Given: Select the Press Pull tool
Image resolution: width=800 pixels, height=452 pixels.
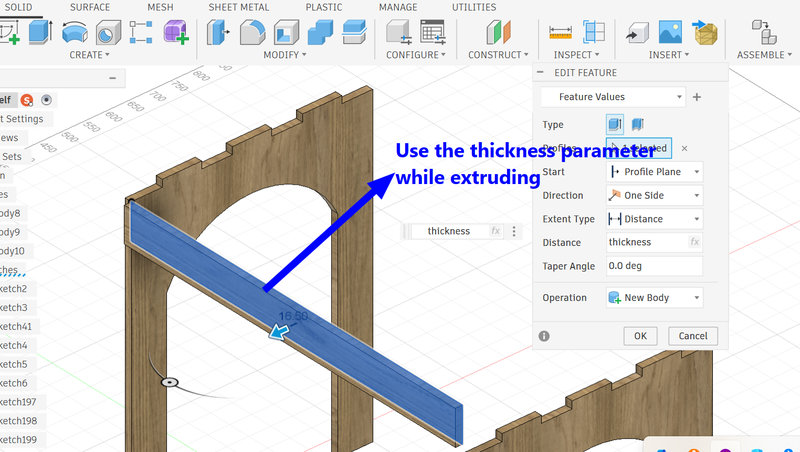Looking at the screenshot, I should pyautogui.click(x=218, y=32).
